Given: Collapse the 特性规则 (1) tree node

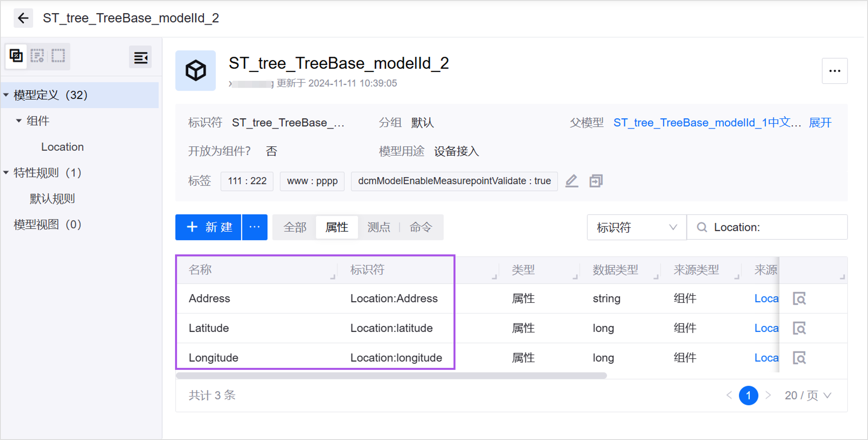Looking at the screenshot, I should 6,173.
